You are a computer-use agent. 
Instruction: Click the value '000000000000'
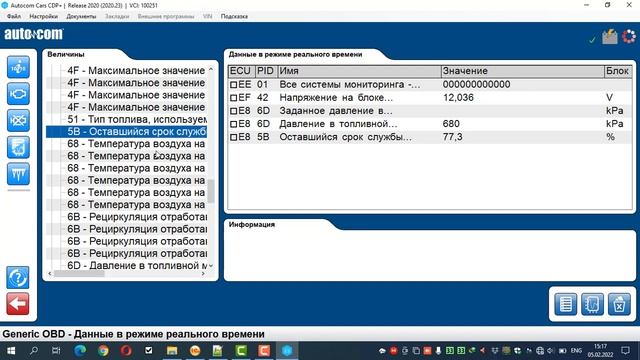click(476, 84)
